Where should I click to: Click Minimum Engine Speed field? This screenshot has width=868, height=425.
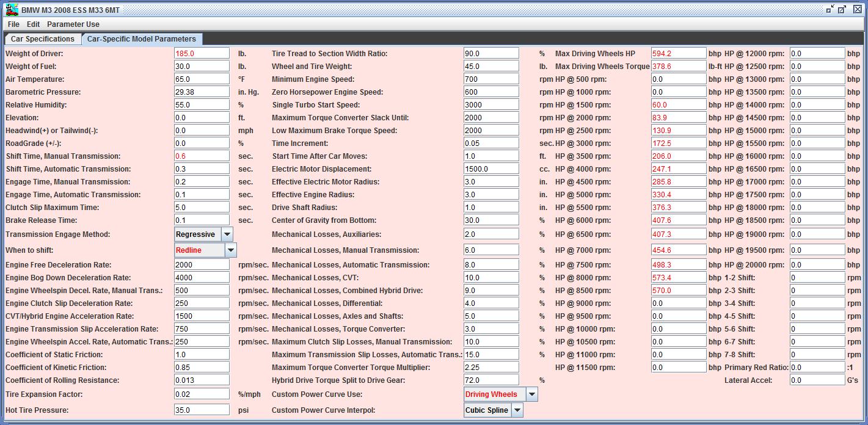coord(491,79)
